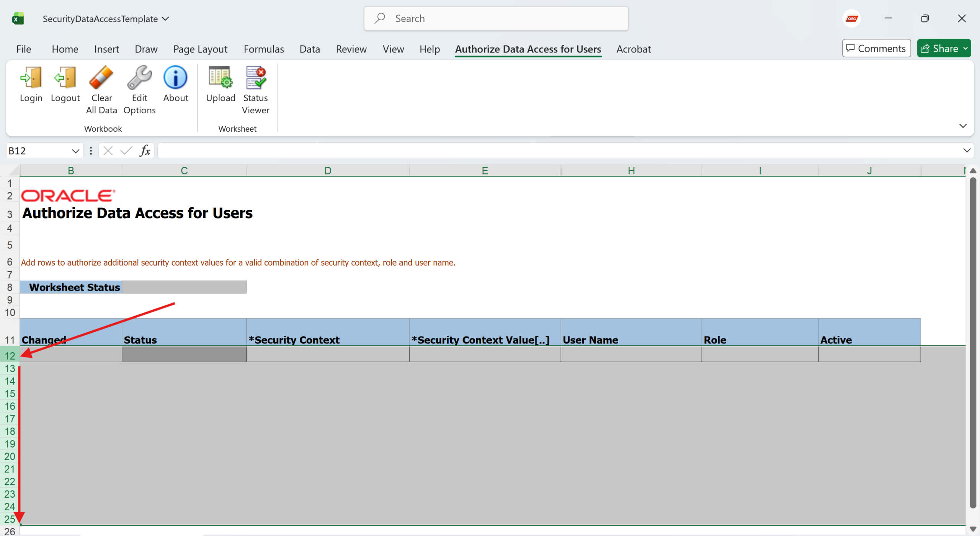
Task: Open the File menu
Action: pos(24,49)
